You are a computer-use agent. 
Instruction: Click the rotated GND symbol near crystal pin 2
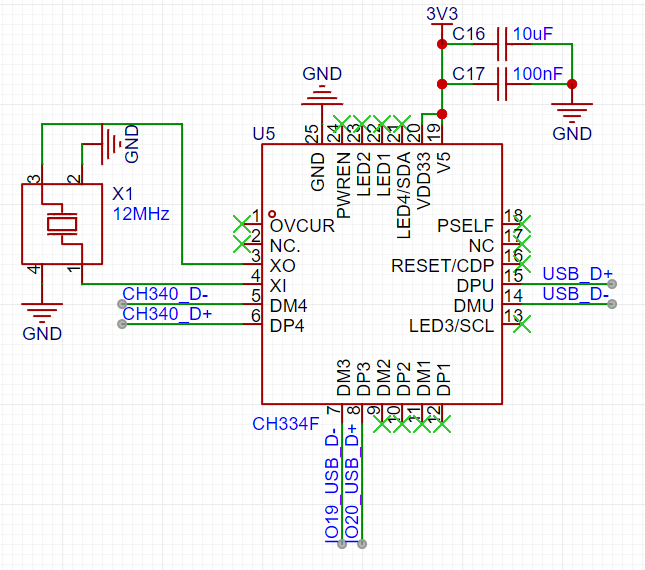(111, 144)
